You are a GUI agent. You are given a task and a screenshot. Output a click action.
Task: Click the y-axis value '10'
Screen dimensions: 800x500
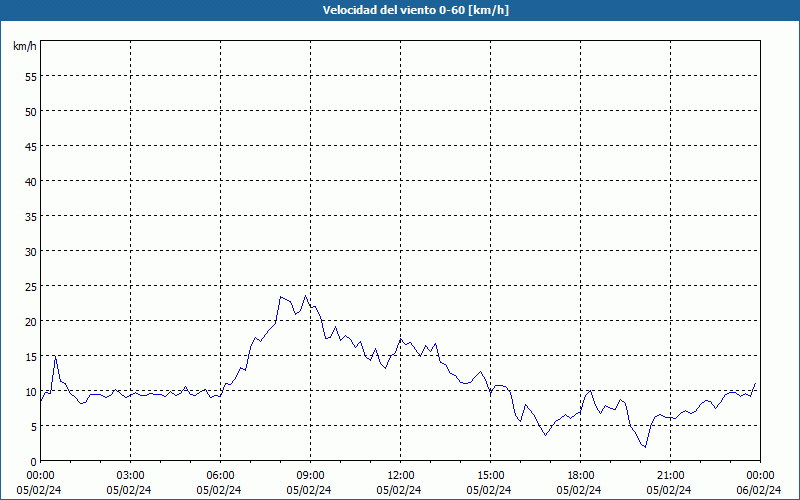(x=31, y=391)
